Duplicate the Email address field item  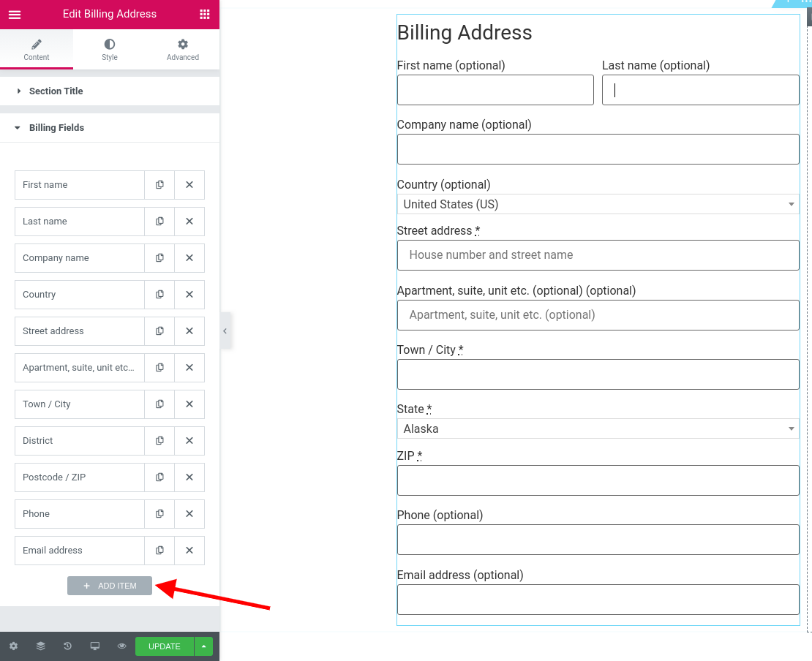point(159,551)
